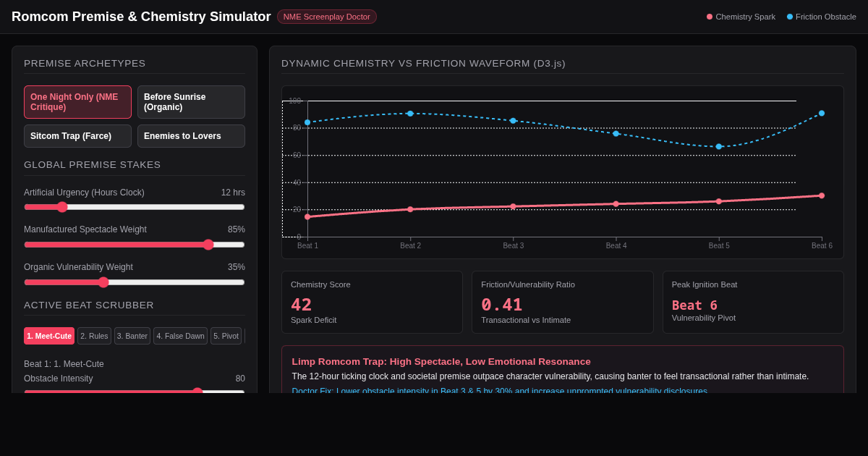Viewport: 868px width, 456px height.
Task: Switch to the 2. Rules beat
Action: (94, 336)
